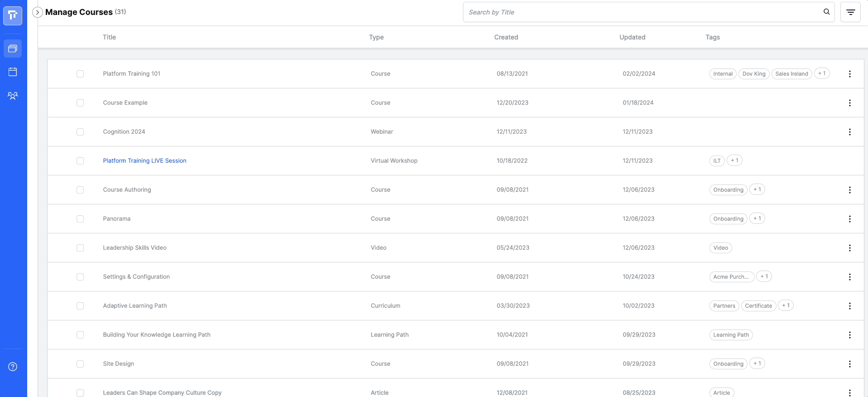Click the Internal tag
Image resolution: width=868 pixels, height=397 pixels.
click(723, 74)
